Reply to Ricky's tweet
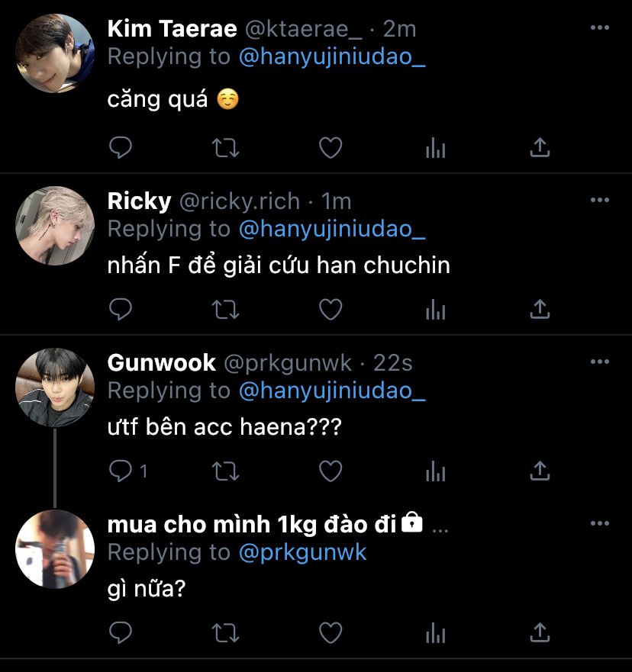Screen dimensions: 632x672 point(121,309)
